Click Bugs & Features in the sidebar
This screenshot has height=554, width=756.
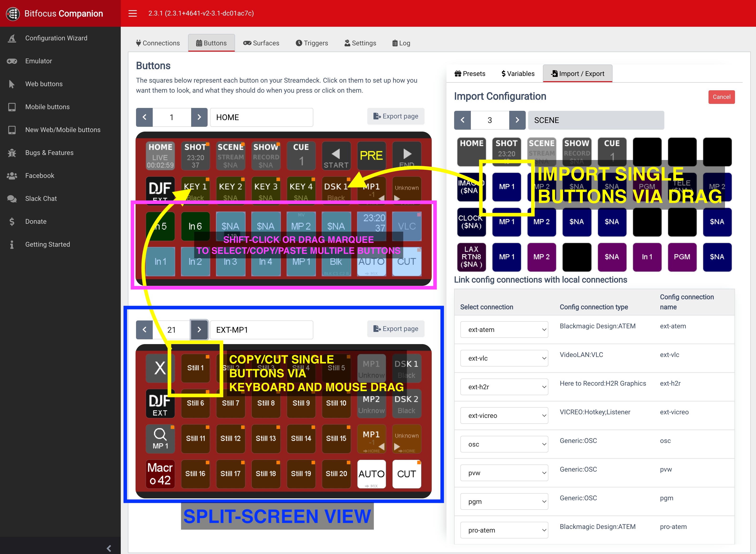tap(49, 153)
